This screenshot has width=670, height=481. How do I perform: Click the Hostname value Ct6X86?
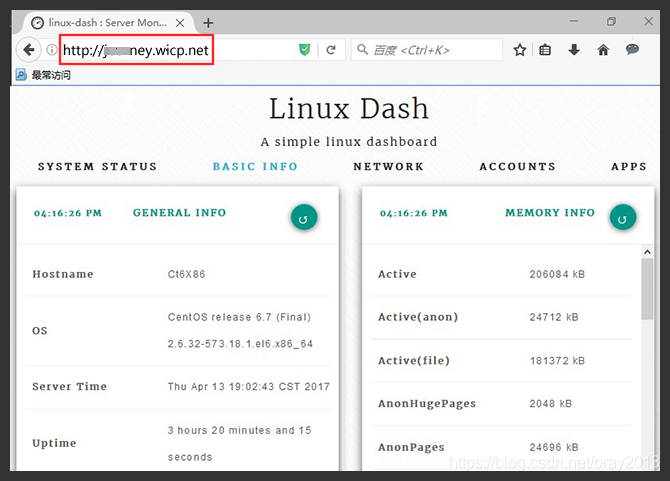[x=186, y=274]
